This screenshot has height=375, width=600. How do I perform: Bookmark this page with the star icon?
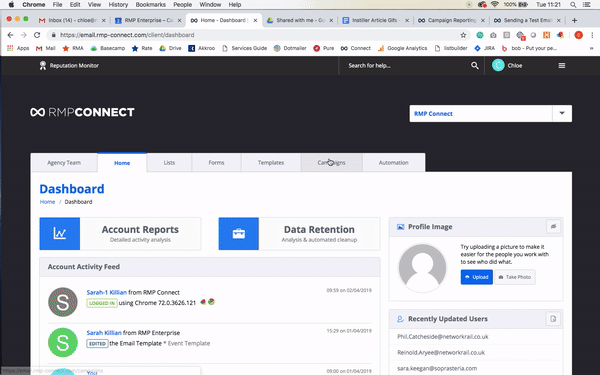click(x=463, y=35)
